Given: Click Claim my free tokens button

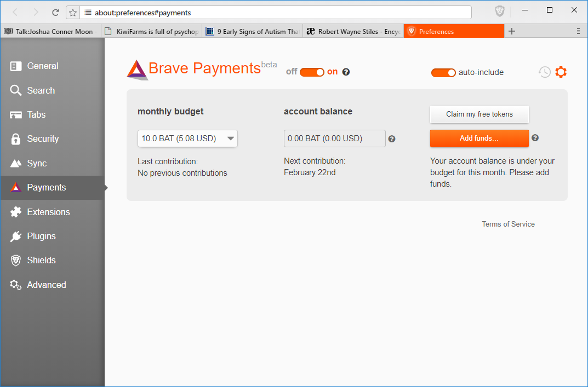Looking at the screenshot, I should pos(479,114).
